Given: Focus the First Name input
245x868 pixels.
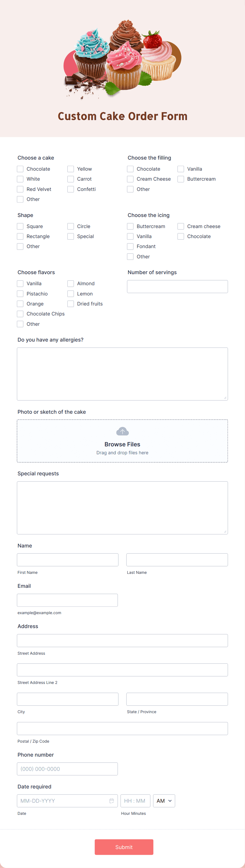Looking at the screenshot, I should pos(67,559).
